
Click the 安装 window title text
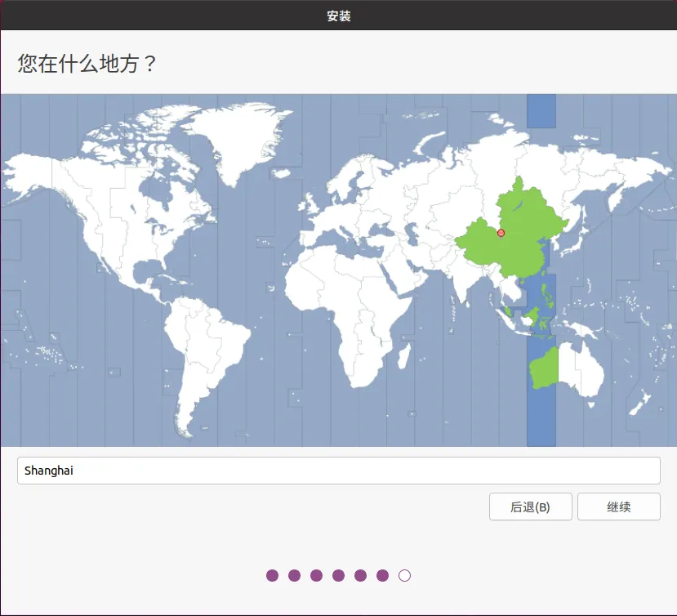coord(338,16)
